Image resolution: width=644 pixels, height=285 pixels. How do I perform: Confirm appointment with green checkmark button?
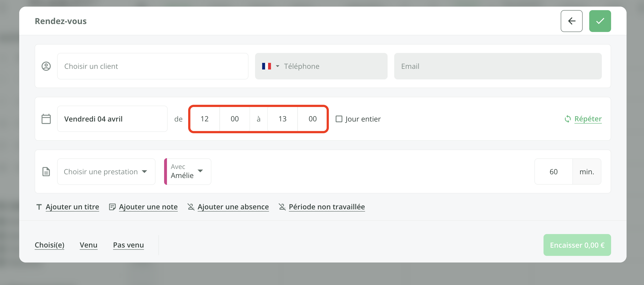point(600,21)
